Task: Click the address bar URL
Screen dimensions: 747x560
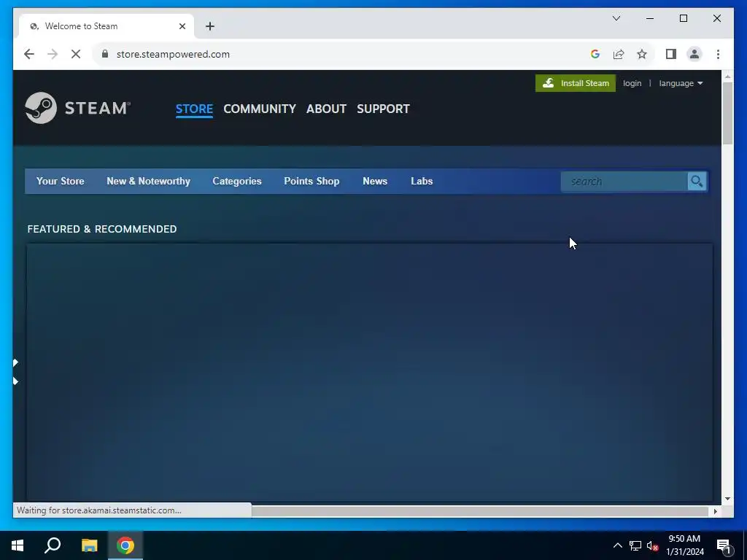Action: pyautogui.click(x=173, y=54)
